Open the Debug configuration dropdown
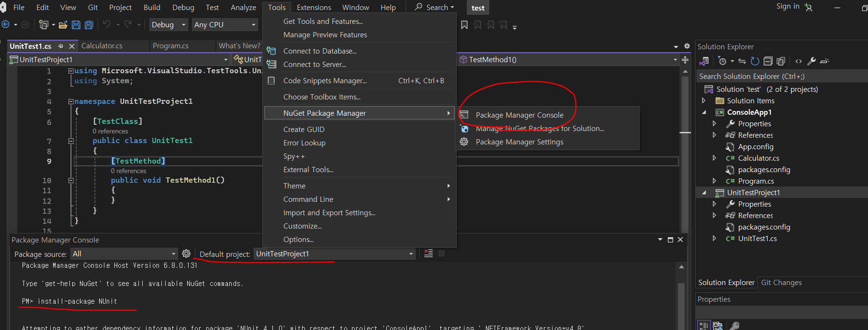This screenshot has width=868, height=330. coord(169,24)
